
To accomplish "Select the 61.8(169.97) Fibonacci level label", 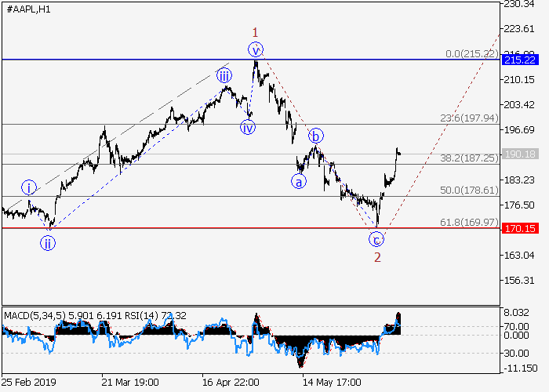I will 469,223.
